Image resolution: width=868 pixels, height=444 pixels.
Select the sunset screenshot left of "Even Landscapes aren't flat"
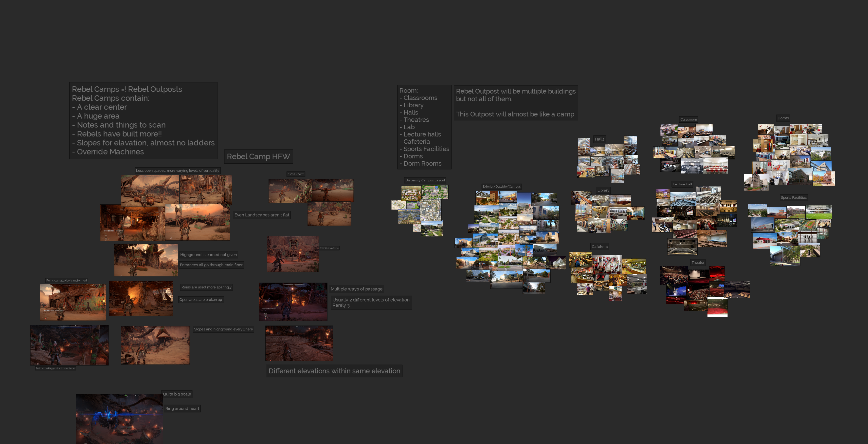[x=198, y=222]
